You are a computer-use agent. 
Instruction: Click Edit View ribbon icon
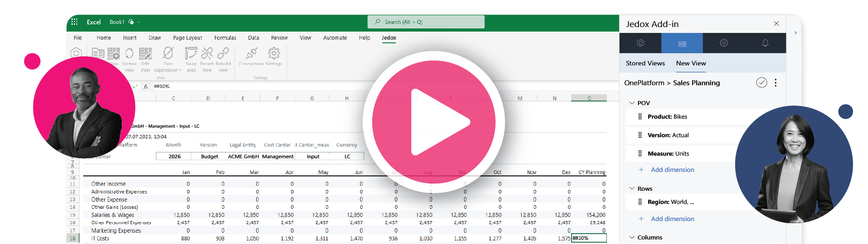(145, 54)
